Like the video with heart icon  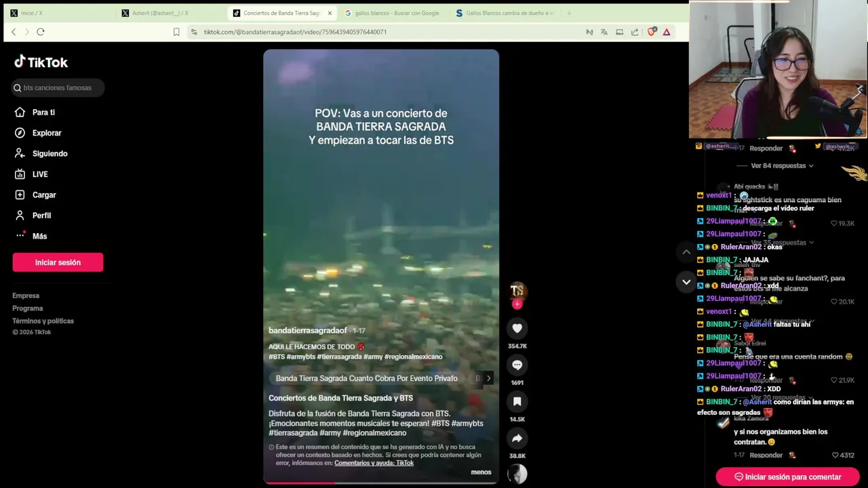pos(517,329)
